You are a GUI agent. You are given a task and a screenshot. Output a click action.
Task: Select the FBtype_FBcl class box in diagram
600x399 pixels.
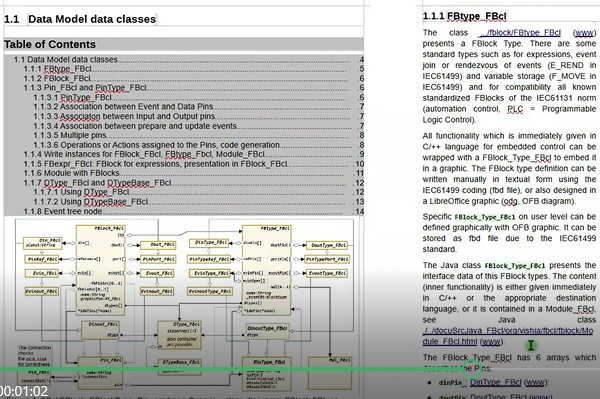pos(267,270)
